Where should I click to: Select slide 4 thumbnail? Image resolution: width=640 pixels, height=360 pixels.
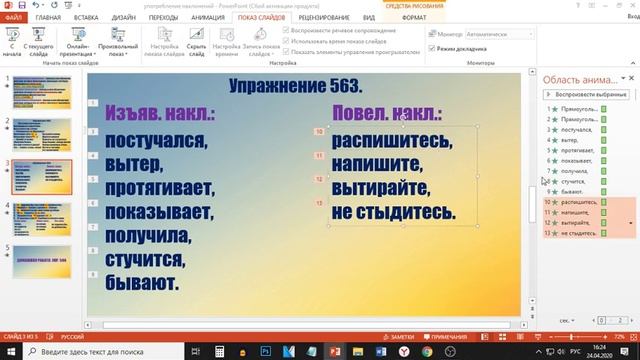click(42, 219)
